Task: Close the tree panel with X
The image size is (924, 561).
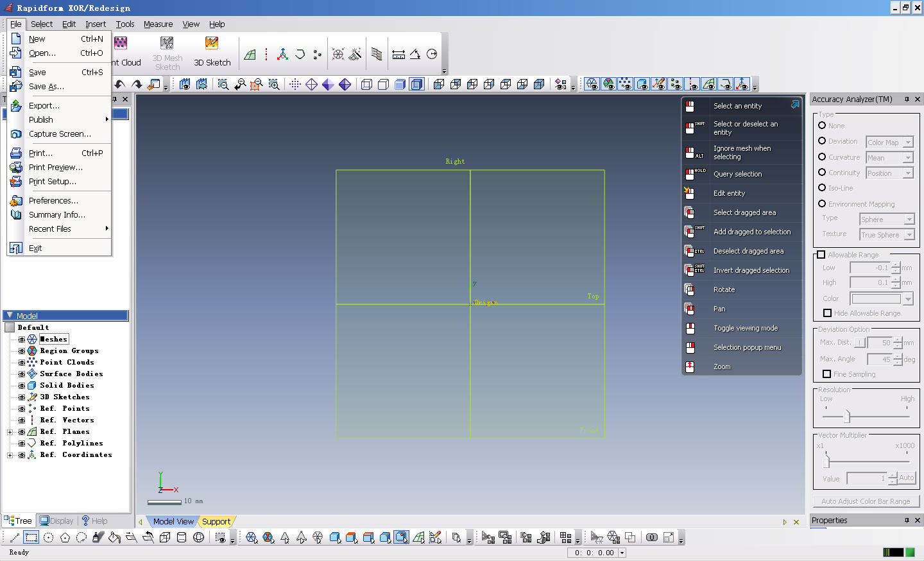Action: [x=125, y=99]
